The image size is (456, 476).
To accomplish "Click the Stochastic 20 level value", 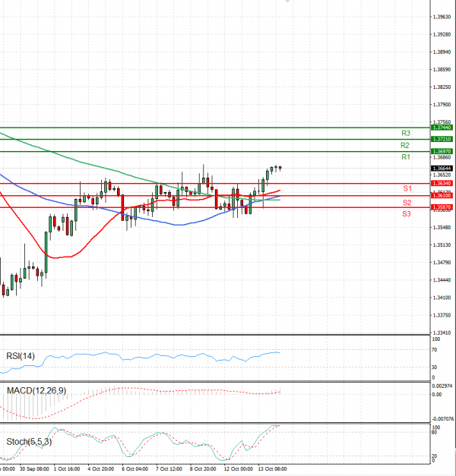I will (x=435, y=456).
